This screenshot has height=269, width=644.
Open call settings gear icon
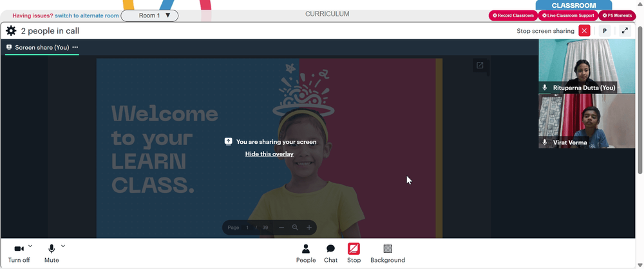point(11,31)
